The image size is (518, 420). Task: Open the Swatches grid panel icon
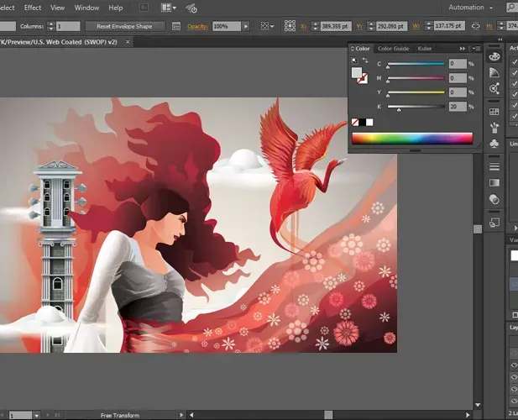click(494, 113)
